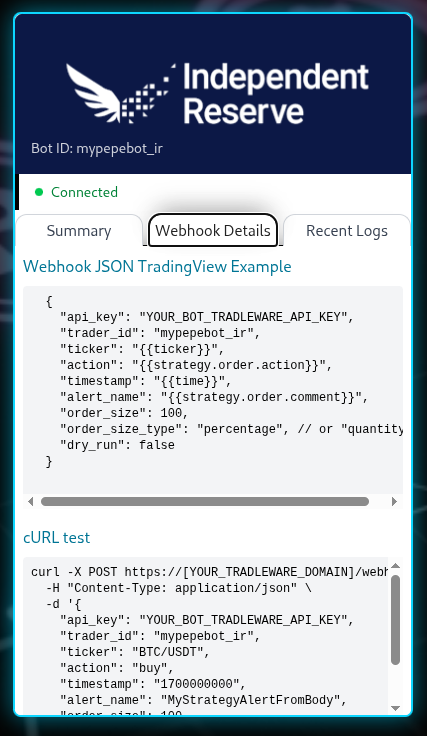Click the cURL box vertical scrollbar thumb
Image resolution: width=427 pixels, height=736 pixels.
396,620
